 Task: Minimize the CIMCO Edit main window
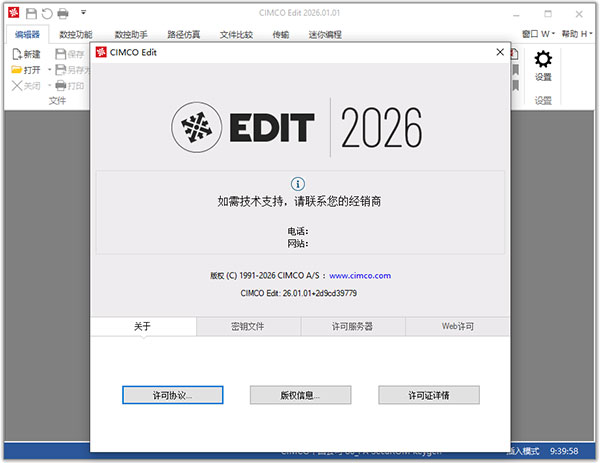tap(516, 15)
